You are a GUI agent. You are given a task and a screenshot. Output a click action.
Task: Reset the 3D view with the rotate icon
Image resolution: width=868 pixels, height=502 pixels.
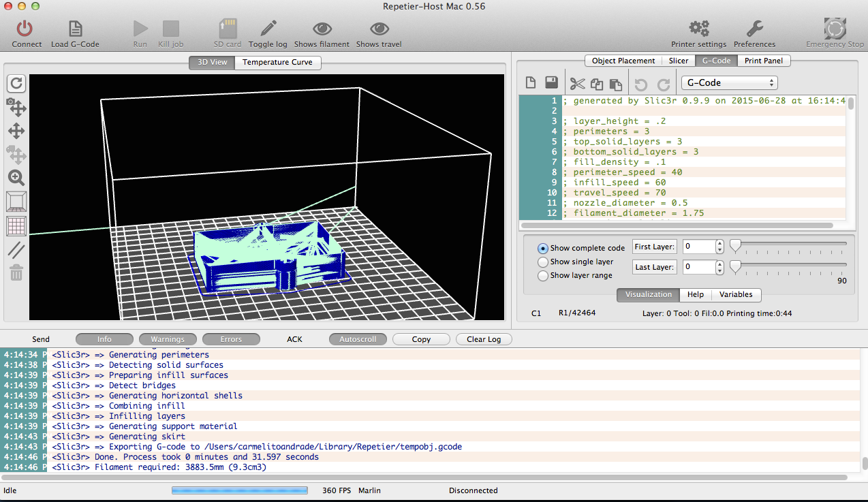17,84
